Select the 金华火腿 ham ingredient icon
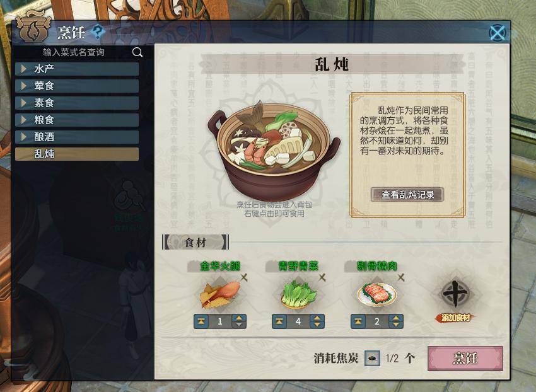The height and width of the screenshot is (392, 536). [219, 294]
